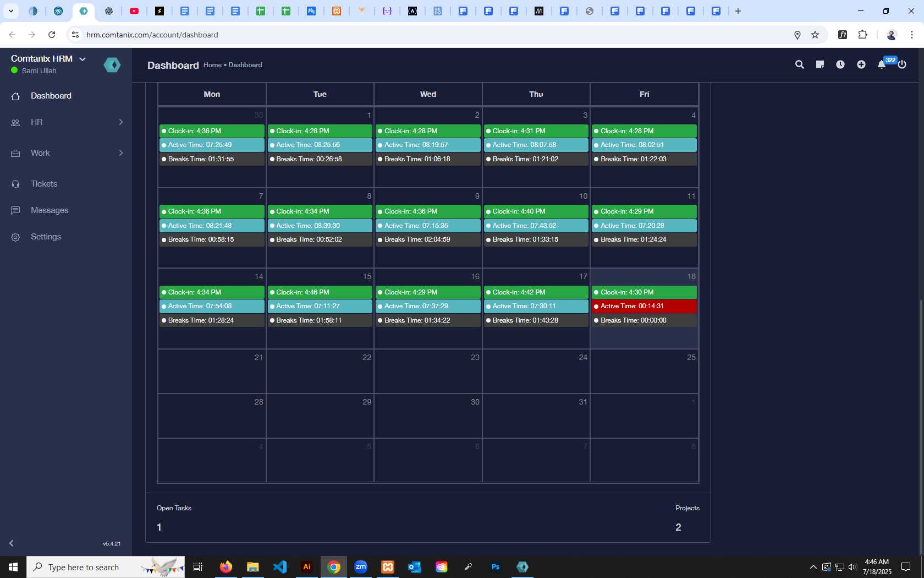The width and height of the screenshot is (924, 578).
Task: Click the Comtanix hexagon logo in sidebar
Action: click(x=112, y=65)
